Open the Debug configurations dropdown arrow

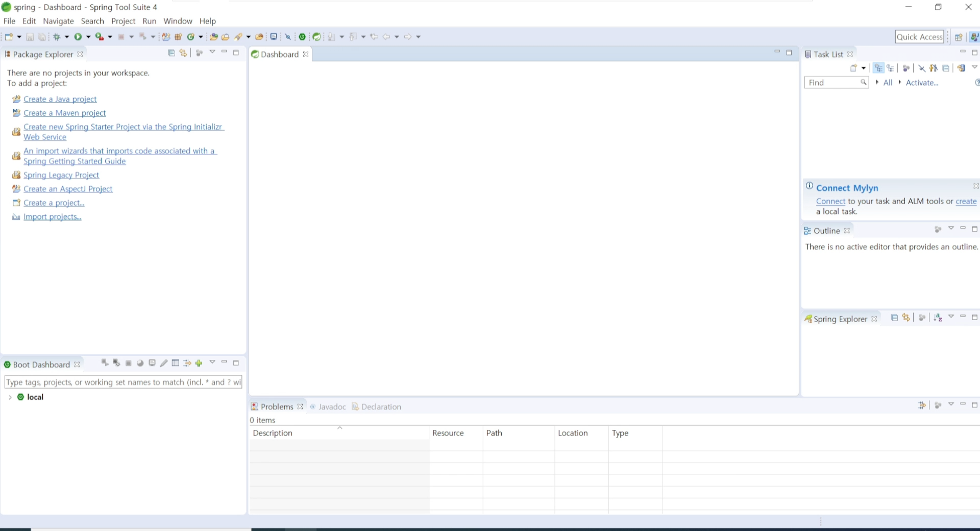point(67,37)
